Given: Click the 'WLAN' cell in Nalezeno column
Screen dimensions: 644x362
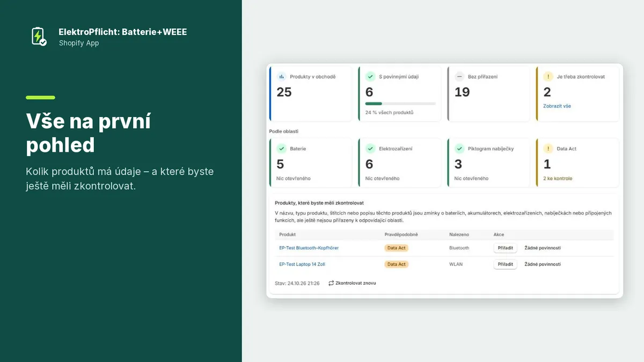Looking at the screenshot, I should (456, 264).
